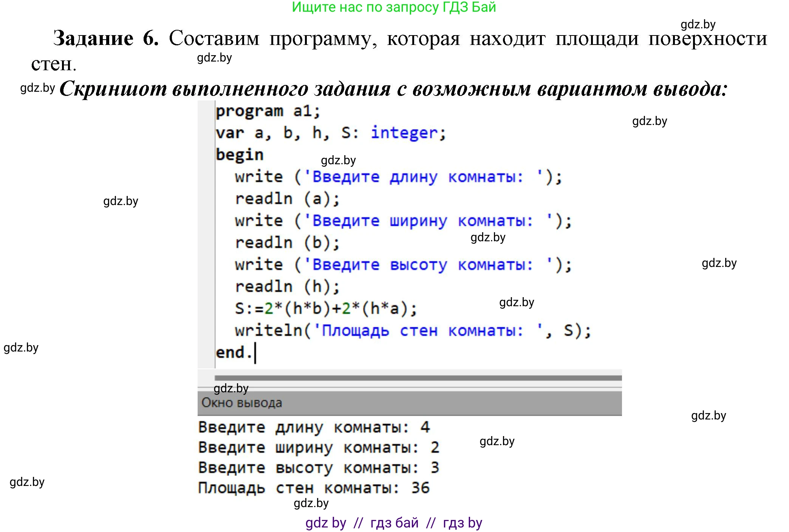Click the write 'Введите длину комнаты' line

click(399, 177)
